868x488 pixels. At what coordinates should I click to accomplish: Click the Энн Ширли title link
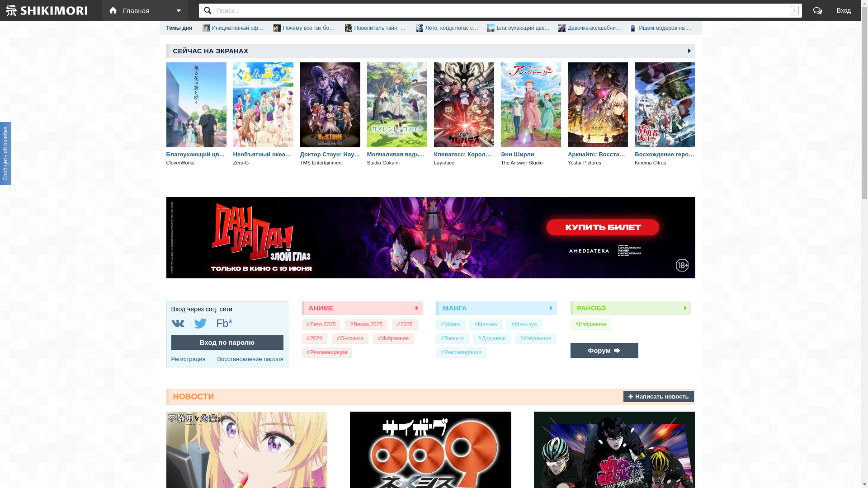[517, 155]
